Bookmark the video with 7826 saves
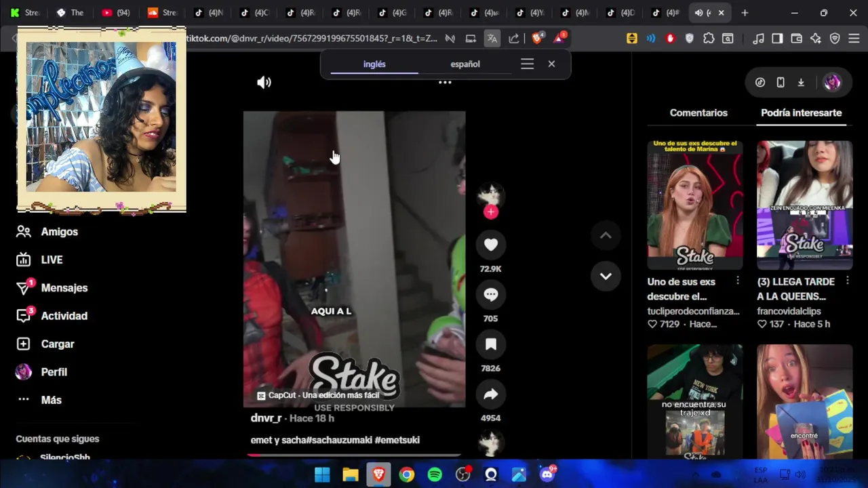The height and width of the screenshot is (488, 868). (x=490, y=344)
